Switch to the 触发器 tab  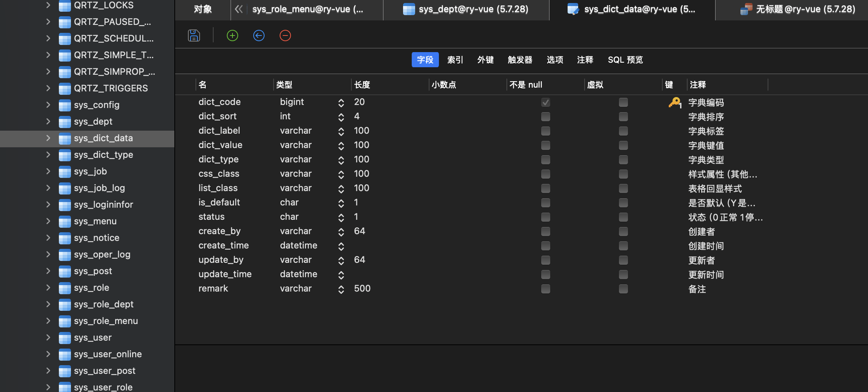click(x=520, y=60)
